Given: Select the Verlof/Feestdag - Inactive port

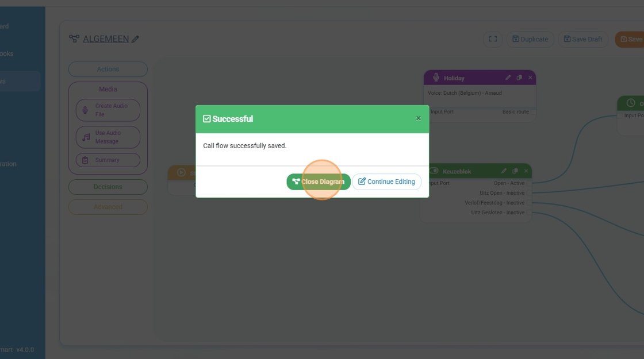Looking at the screenshot, I should (x=528, y=203).
